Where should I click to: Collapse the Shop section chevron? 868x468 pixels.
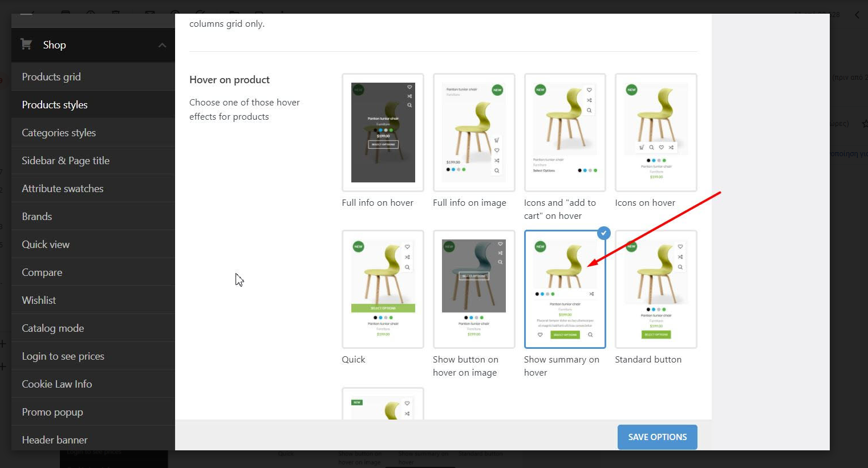coord(162,45)
